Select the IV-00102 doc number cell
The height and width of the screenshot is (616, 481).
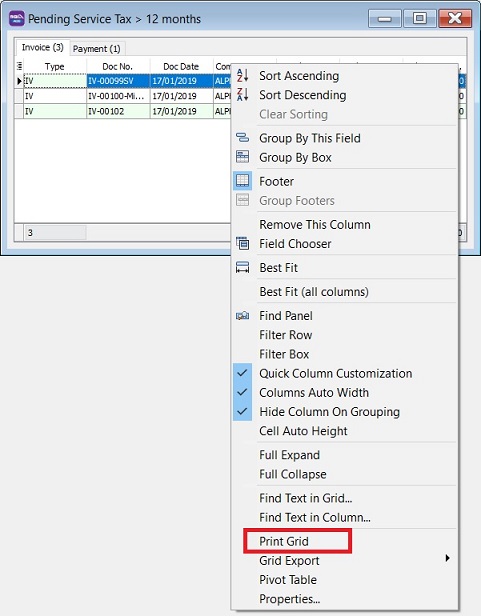[118, 111]
